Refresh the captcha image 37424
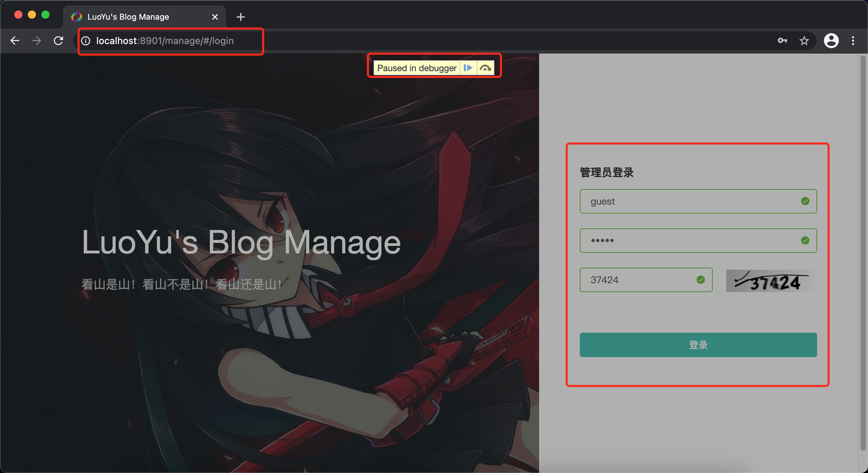This screenshot has height=473, width=868. 771,281
